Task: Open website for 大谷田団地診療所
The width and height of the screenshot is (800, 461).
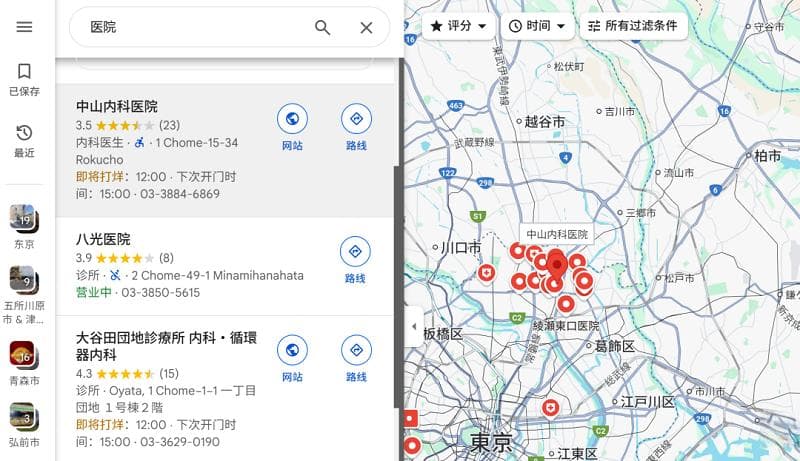Action: tap(292, 359)
